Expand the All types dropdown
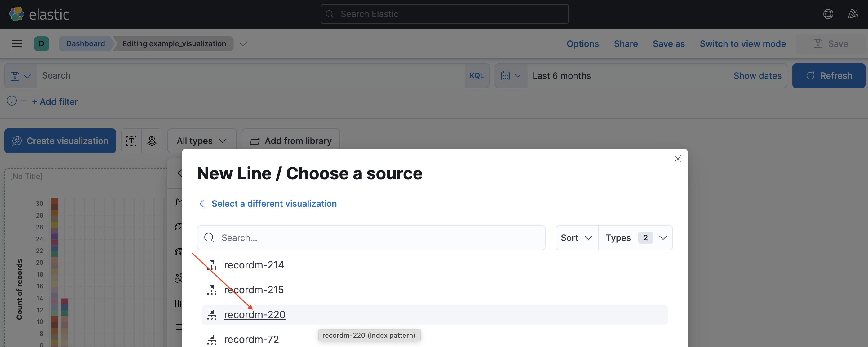Screen dimensions: 868x347 pyautogui.click(x=201, y=141)
